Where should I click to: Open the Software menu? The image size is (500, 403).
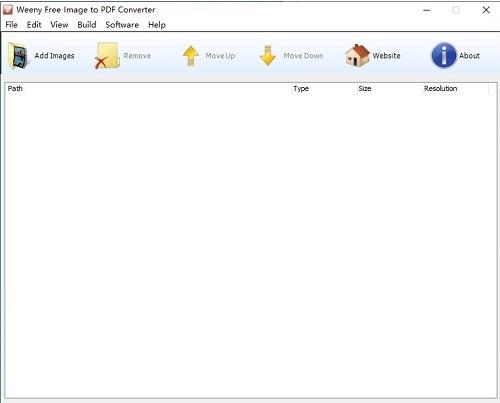(x=122, y=25)
